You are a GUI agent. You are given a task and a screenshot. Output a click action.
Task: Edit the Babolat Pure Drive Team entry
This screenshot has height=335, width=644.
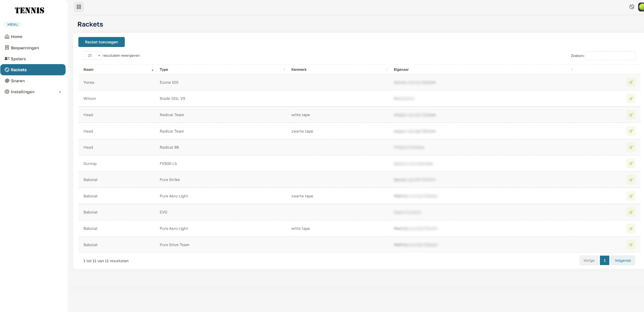tap(631, 245)
